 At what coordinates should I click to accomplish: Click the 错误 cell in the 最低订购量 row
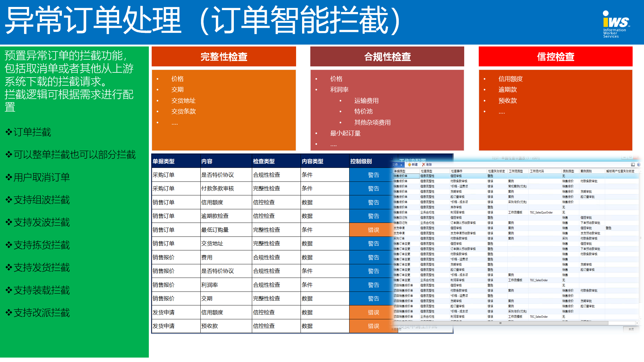point(374,230)
